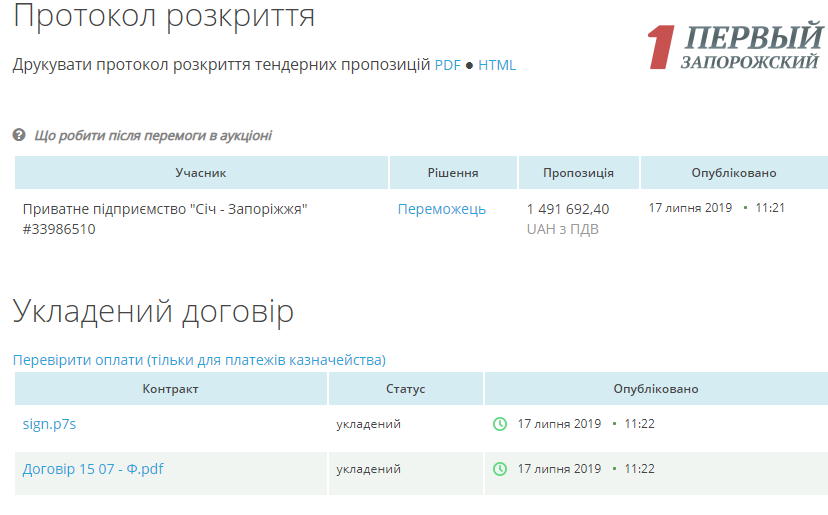Click the Первый Запорожский logo
This screenshot has width=828, height=515.
click(x=735, y=47)
